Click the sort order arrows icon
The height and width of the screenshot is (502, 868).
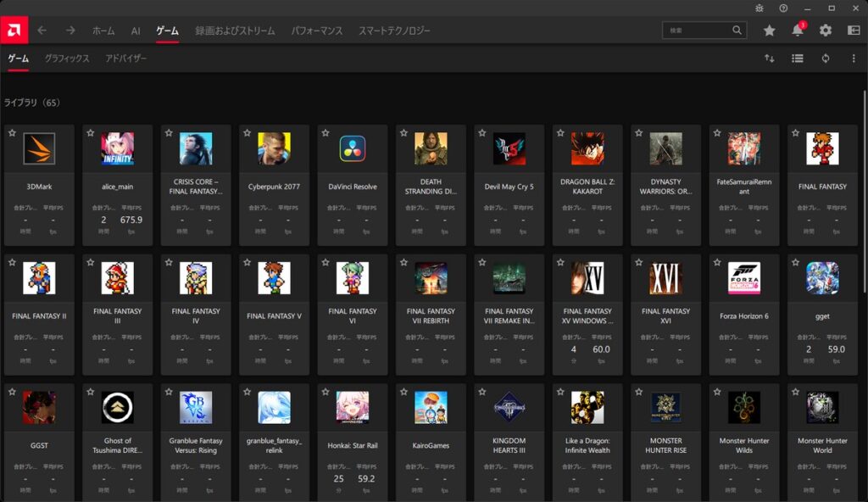(770, 59)
